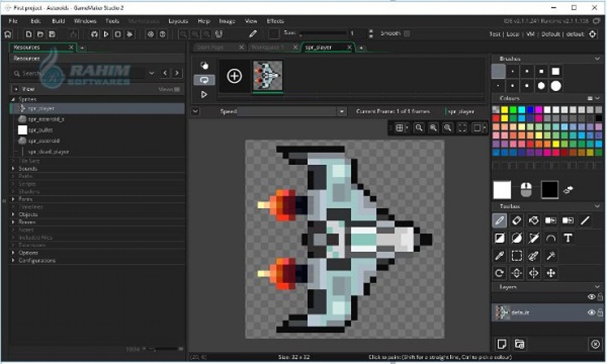Screen dimensions: 607x364
Task: Click the spaceship frame thumbnail
Action: point(268,76)
